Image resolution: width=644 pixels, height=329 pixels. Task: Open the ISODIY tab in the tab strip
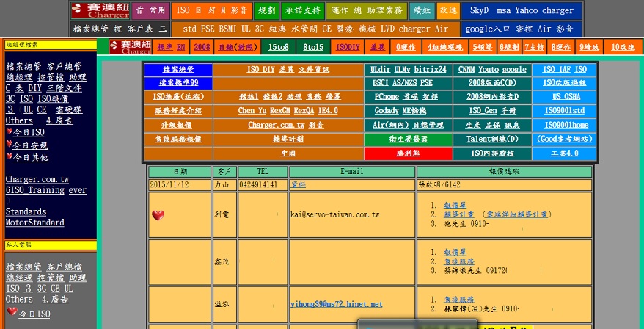[348, 47]
